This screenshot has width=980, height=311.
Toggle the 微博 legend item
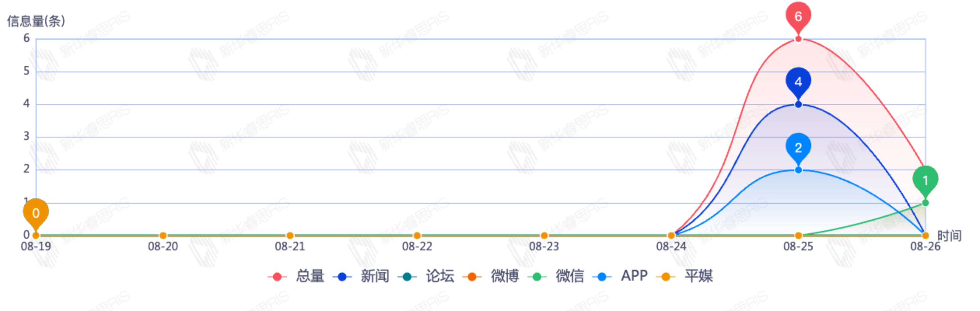point(491,276)
